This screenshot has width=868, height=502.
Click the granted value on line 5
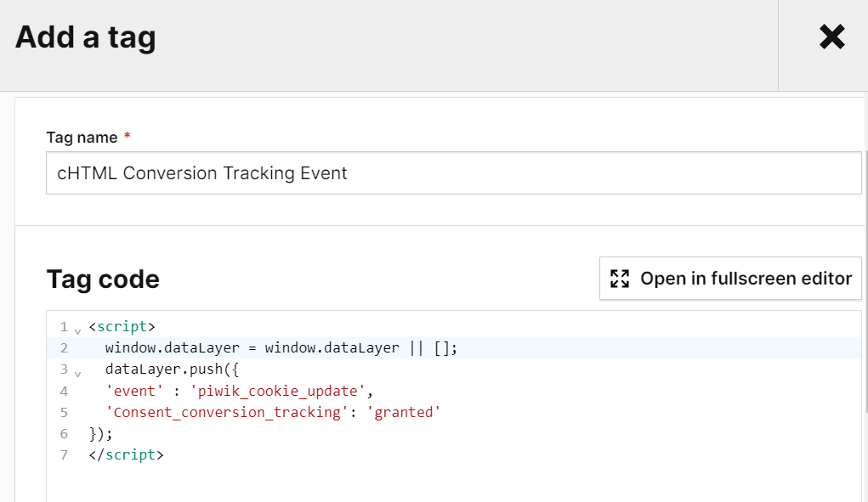click(406, 412)
